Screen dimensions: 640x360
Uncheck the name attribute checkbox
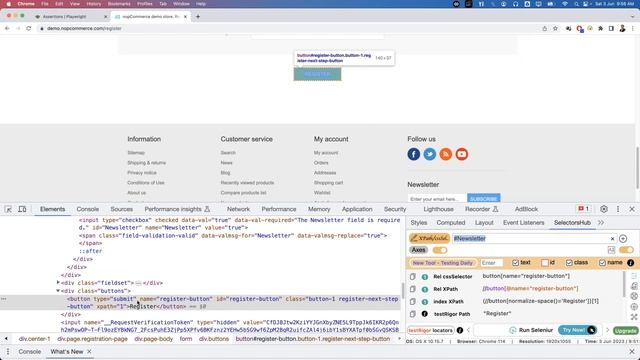click(602, 263)
